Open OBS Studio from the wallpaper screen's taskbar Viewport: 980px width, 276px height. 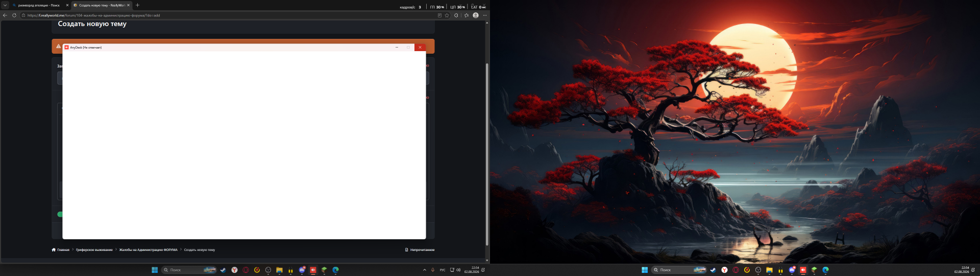[x=758, y=270]
